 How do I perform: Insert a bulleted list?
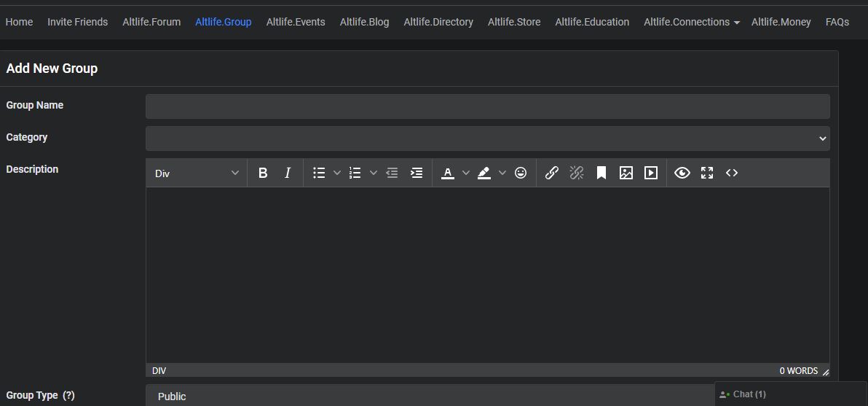(319, 173)
